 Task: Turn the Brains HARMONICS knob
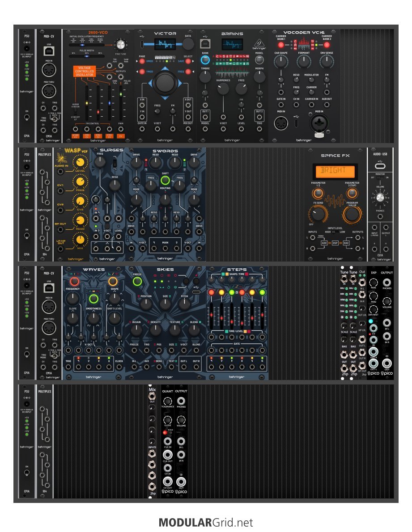click(223, 89)
